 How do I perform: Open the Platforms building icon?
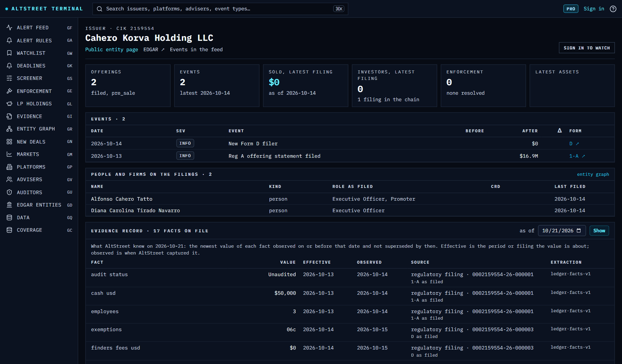9,167
